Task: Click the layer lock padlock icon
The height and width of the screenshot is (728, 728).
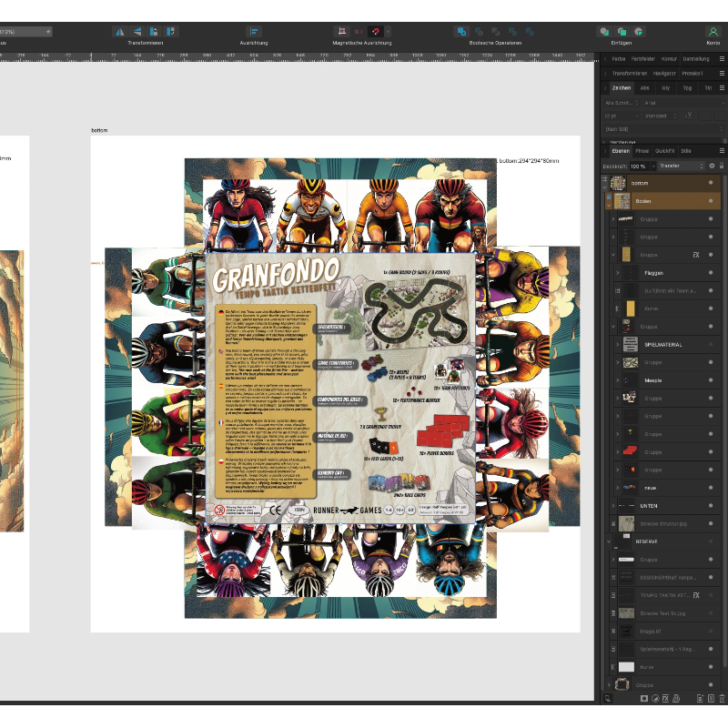Action: click(722, 166)
